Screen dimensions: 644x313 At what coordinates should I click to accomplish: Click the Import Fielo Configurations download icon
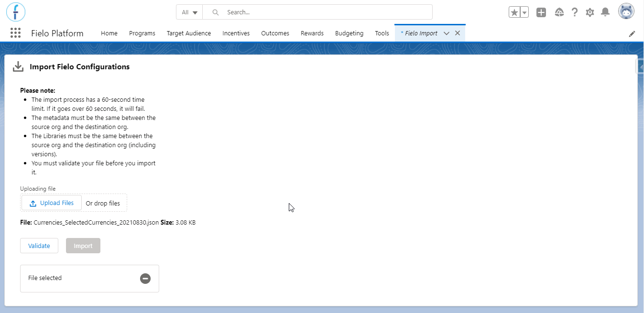point(18,67)
